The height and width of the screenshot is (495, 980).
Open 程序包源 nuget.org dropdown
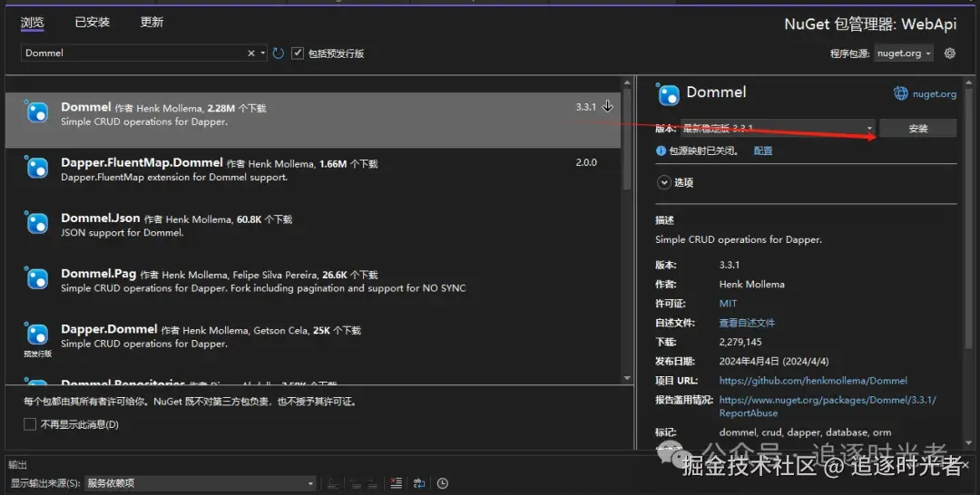click(903, 53)
